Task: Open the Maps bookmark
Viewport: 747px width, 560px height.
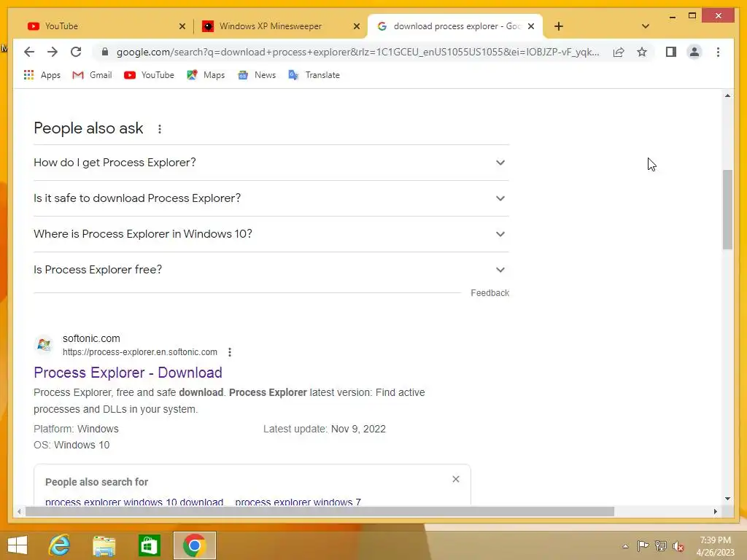Action: pyautogui.click(x=206, y=75)
